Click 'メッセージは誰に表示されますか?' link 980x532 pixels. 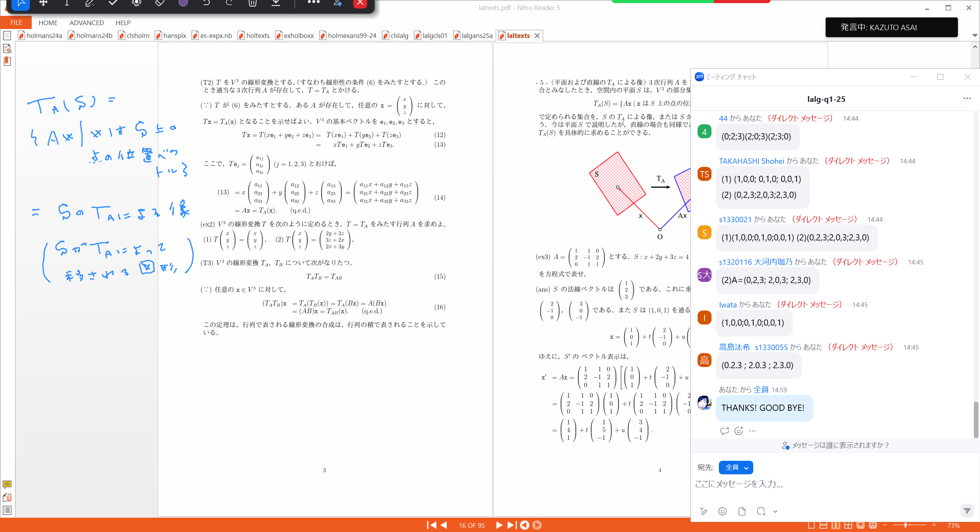[836, 445]
